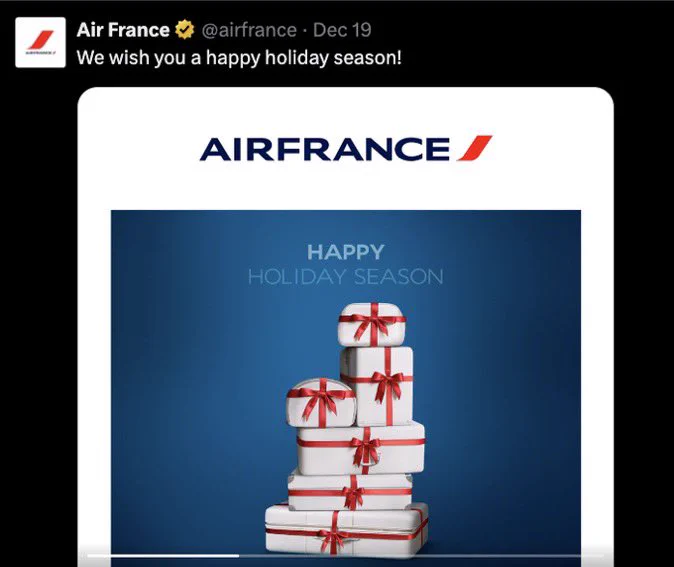Screen dimensions: 674x567
Task: Open the @airfrance handle link
Action: [x=249, y=30]
